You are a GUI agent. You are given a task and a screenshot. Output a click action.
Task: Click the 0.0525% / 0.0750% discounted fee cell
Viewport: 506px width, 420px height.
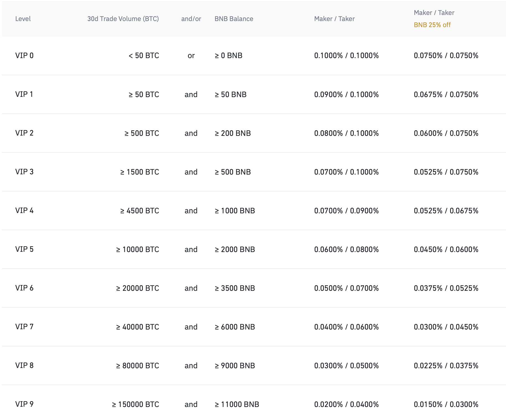click(446, 172)
